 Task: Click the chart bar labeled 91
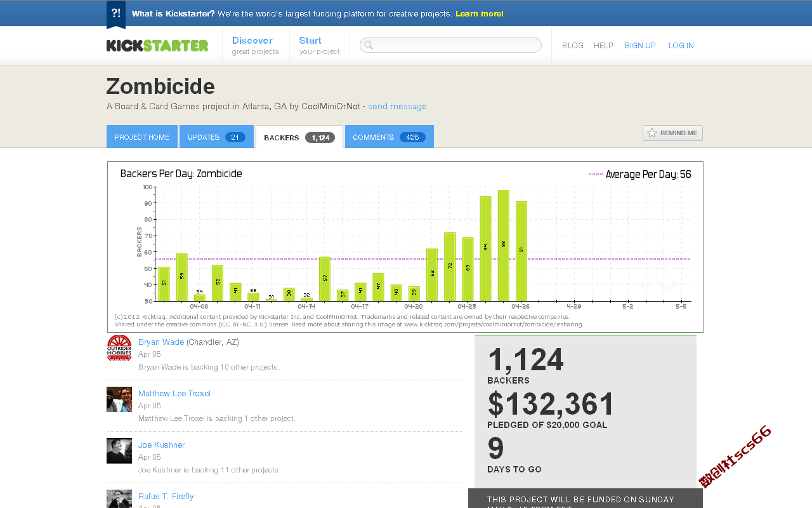pyautogui.click(x=521, y=251)
